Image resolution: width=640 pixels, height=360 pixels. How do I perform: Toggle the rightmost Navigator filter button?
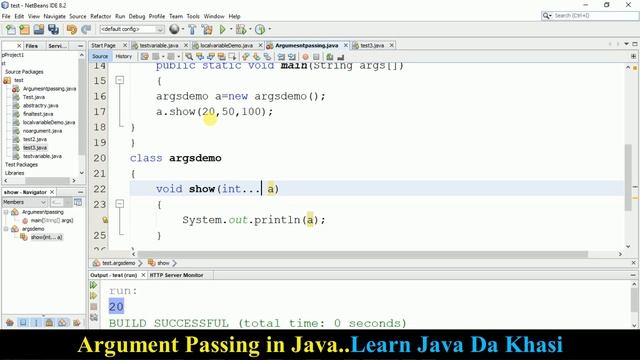click(x=76, y=322)
